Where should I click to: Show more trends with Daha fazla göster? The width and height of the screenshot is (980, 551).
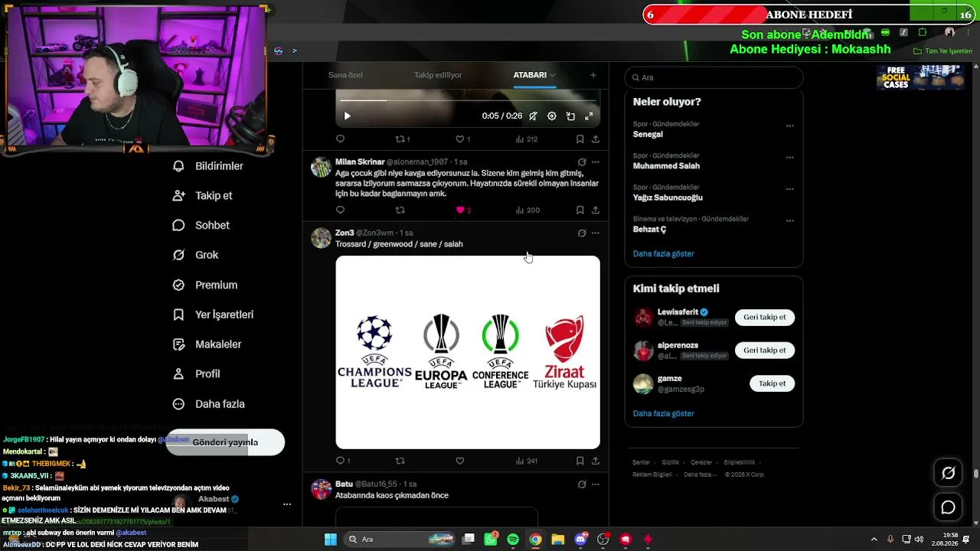coord(663,253)
